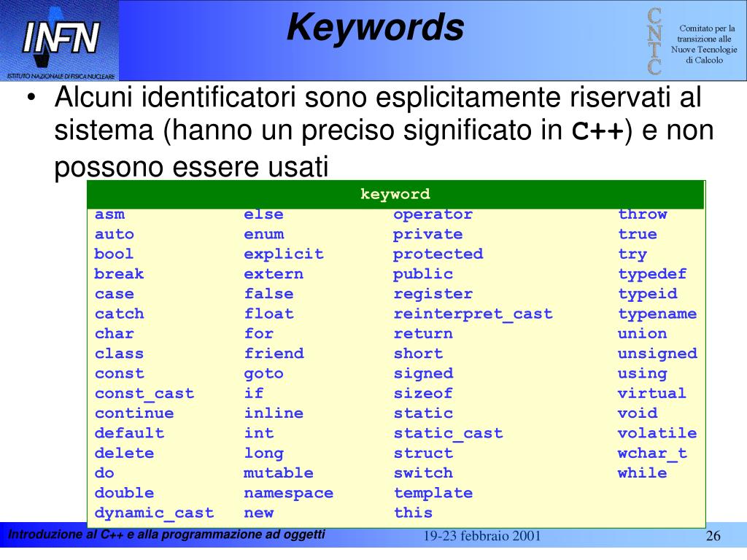
Task: Click slide number 26
Action: tap(713, 536)
